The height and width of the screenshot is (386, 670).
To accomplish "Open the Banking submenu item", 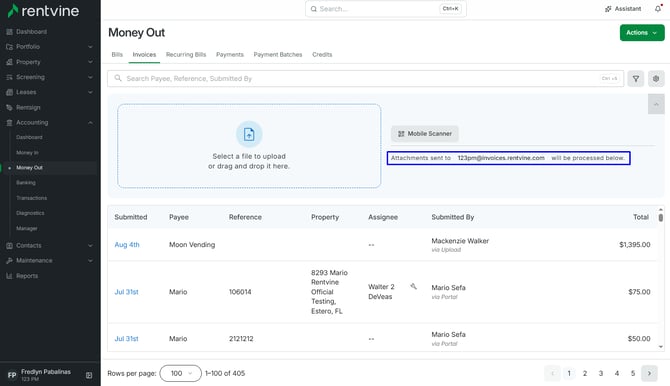I will (26, 183).
